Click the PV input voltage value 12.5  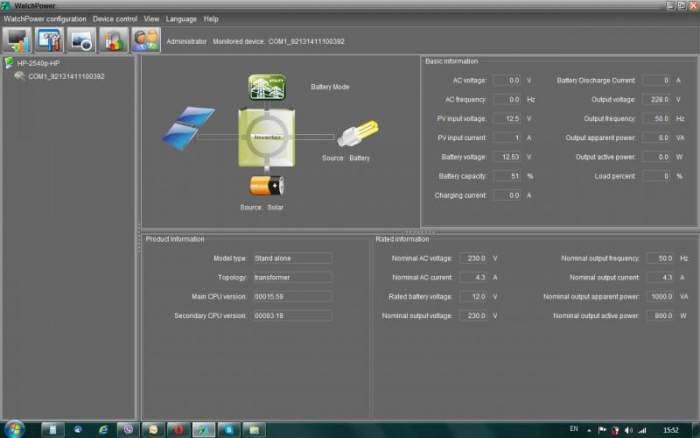507,119
